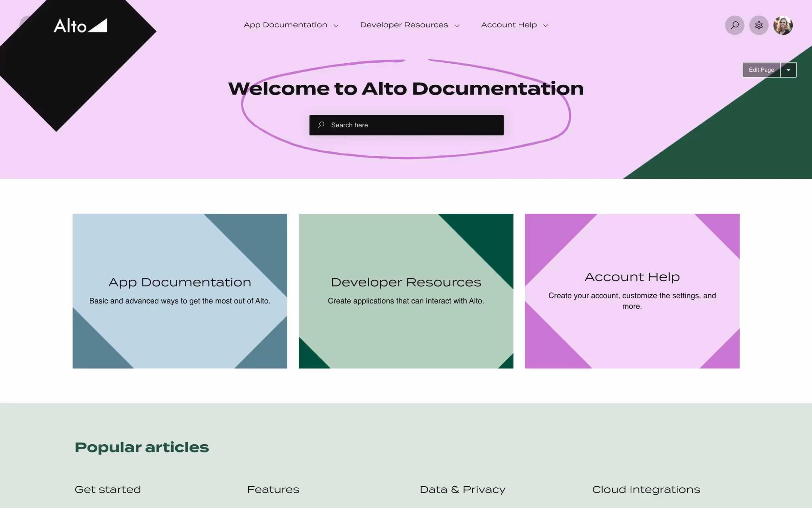The width and height of the screenshot is (812, 508).
Task: Open App Documentation menu in header
Action: (x=285, y=25)
